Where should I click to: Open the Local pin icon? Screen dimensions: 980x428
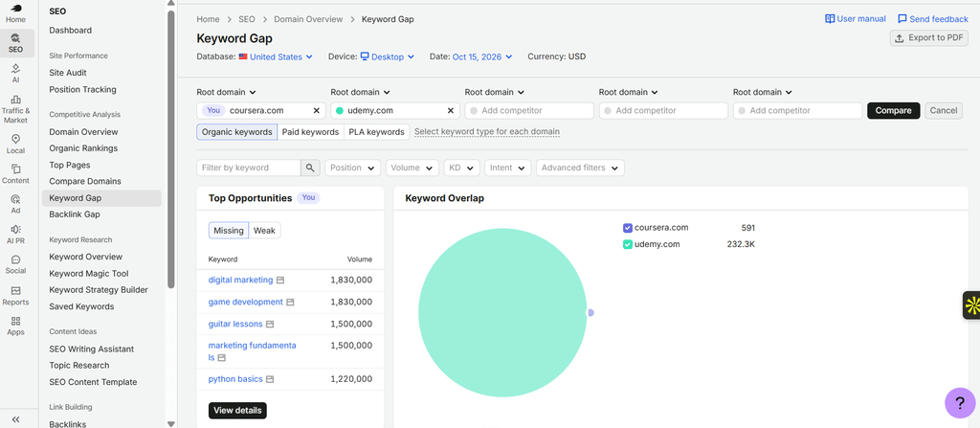tap(15, 144)
